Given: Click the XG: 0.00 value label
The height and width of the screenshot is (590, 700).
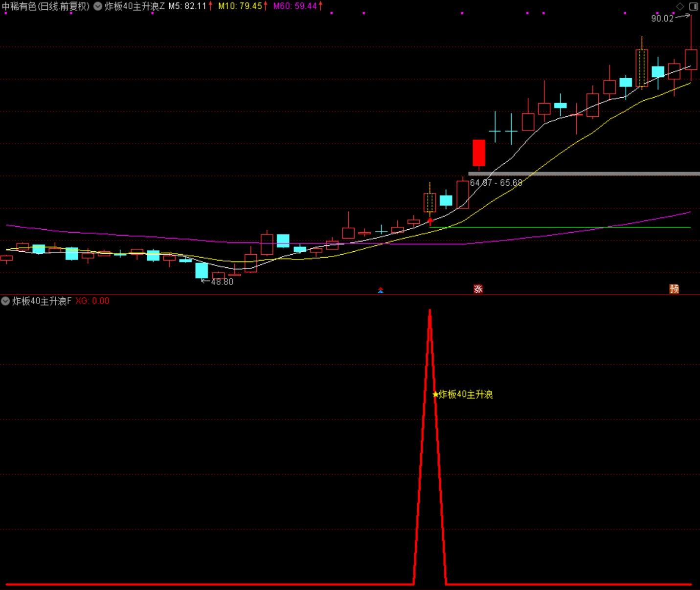Looking at the screenshot, I should pyautogui.click(x=92, y=301).
